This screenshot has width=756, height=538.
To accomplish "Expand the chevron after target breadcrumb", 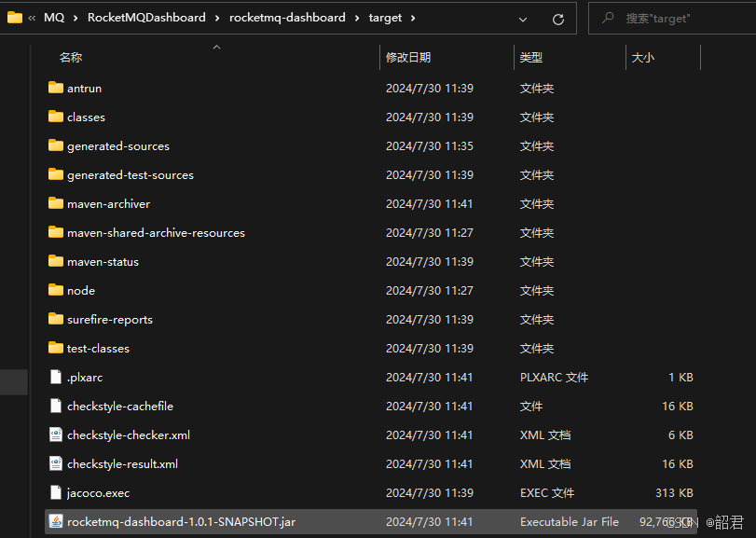I will click(413, 18).
